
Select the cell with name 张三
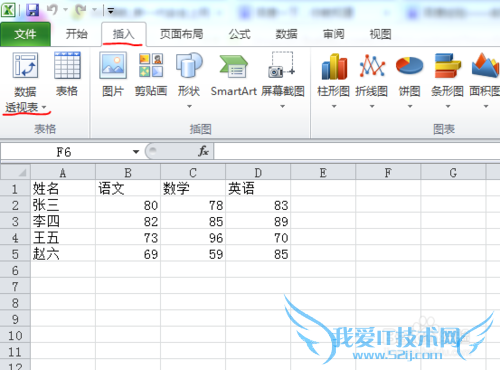[x=63, y=205]
